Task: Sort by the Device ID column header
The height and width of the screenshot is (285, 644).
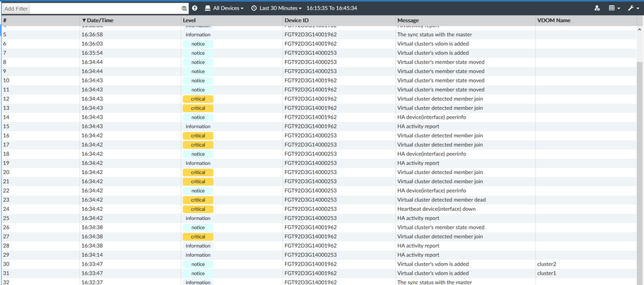Action: point(297,20)
